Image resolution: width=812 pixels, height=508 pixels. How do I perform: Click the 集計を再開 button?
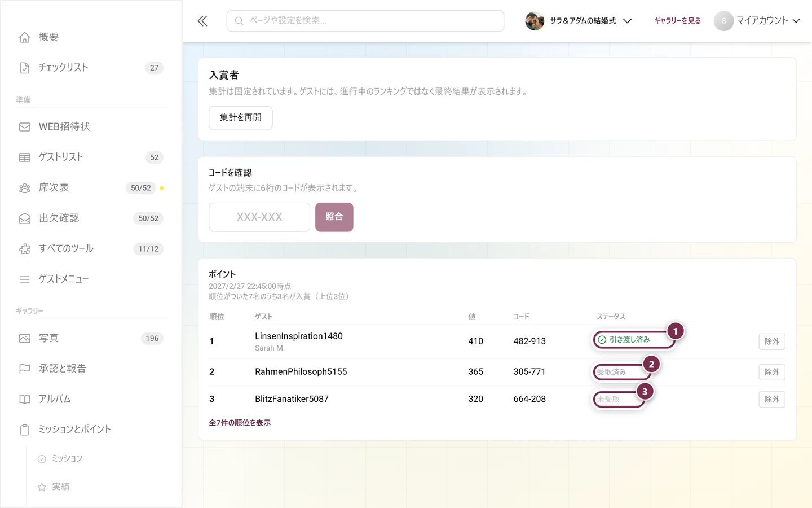click(241, 118)
